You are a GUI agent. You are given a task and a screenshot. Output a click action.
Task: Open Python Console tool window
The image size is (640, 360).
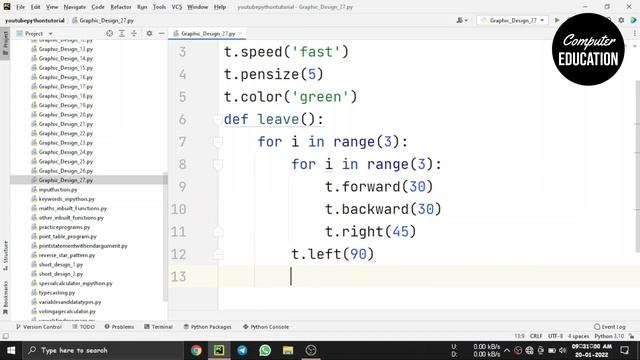(266, 327)
